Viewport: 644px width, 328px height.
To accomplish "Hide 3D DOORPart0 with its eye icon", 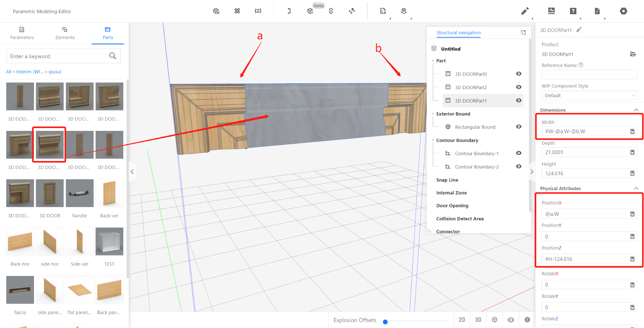I will [519, 74].
